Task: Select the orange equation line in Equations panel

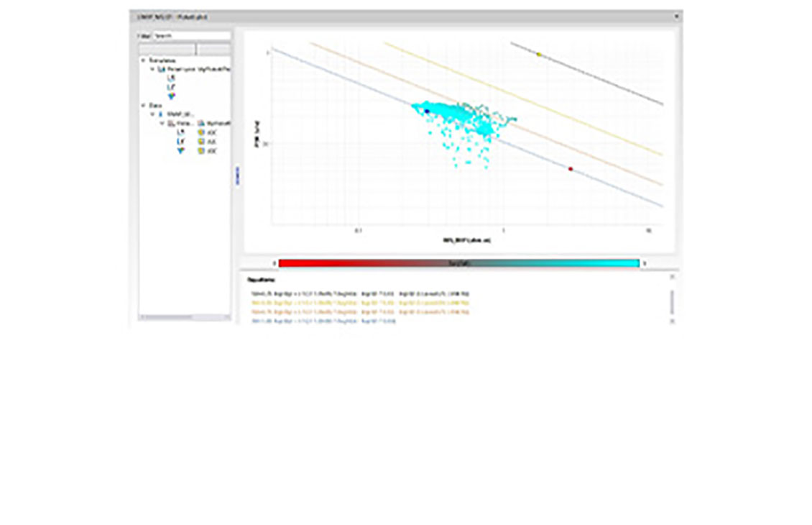Action: pos(359,311)
